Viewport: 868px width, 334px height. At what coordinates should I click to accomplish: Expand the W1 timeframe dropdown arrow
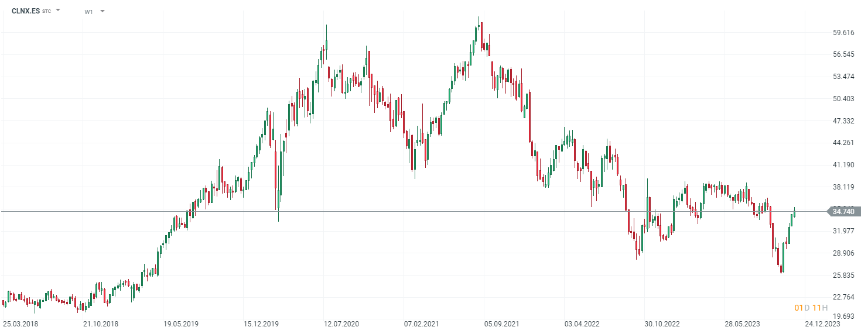[x=102, y=11]
